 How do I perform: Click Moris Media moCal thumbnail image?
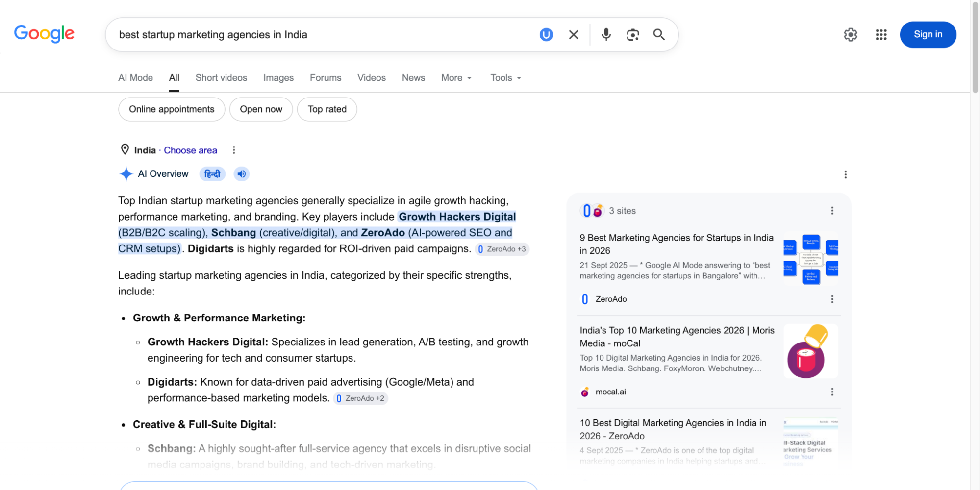pyautogui.click(x=811, y=351)
